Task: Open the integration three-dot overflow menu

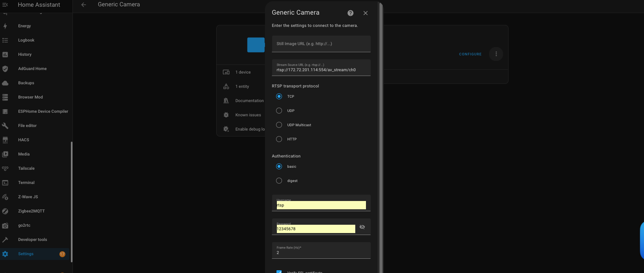Action: click(x=496, y=54)
